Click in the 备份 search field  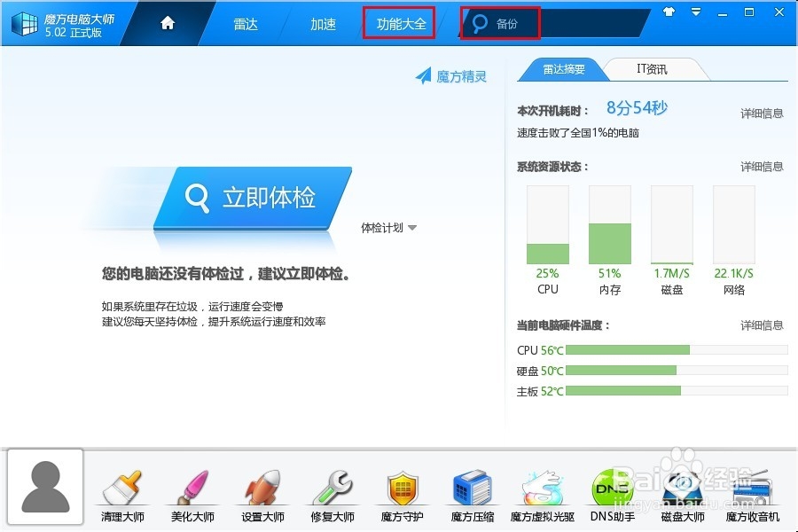555,23
